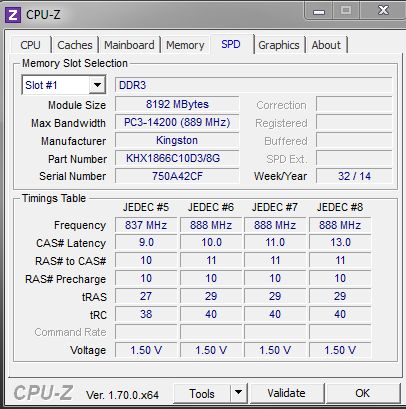The image size is (406, 409).
Task: Click the JEDEC #5 Voltage 1.50 V cell
Action: (146, 350)
